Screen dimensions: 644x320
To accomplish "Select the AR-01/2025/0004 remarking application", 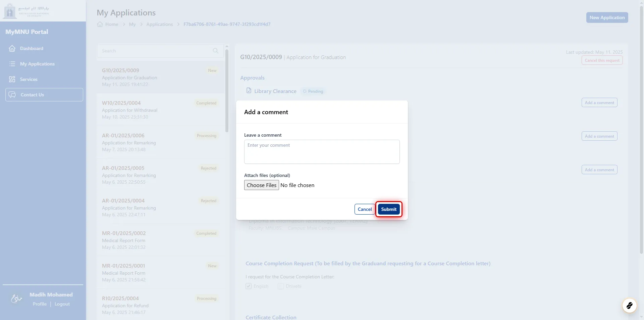I will click(160, 208).
